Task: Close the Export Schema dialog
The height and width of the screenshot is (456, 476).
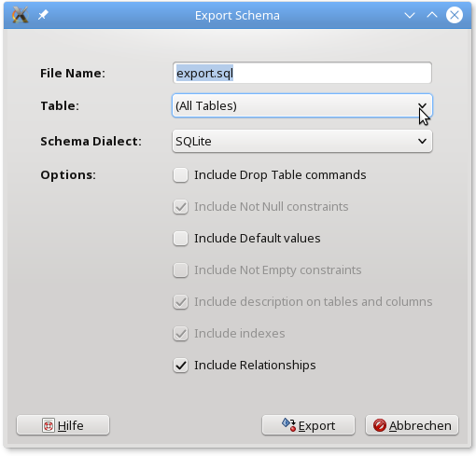Action: click(455, 15)
